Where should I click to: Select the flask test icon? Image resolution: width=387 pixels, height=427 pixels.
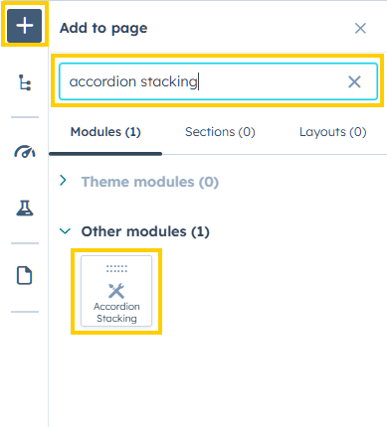tap(25, 208)
